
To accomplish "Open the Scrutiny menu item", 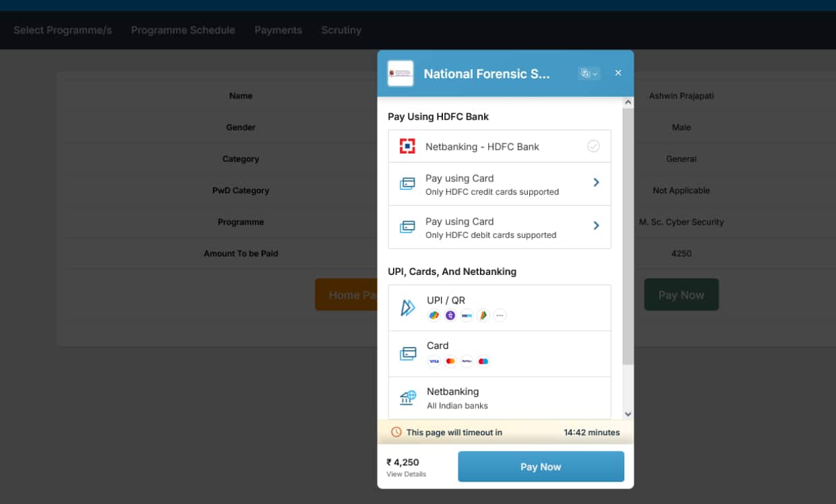I will [x=341, y=30].
